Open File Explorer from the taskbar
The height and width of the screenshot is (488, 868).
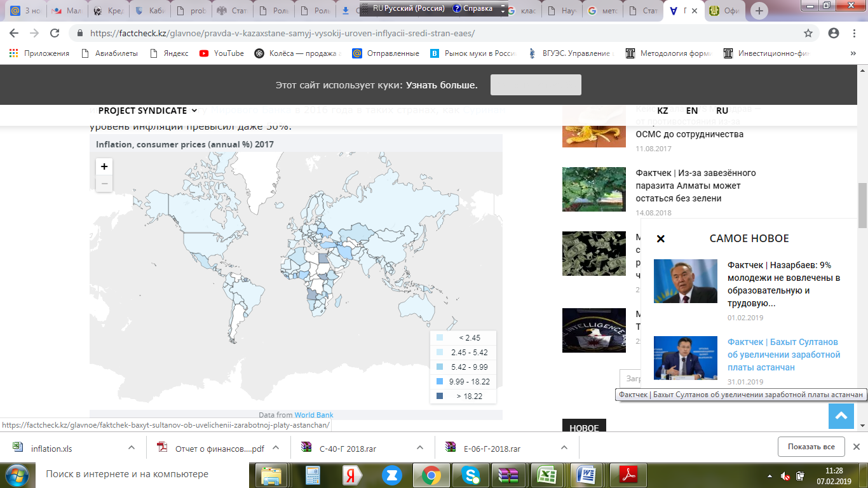272,475
